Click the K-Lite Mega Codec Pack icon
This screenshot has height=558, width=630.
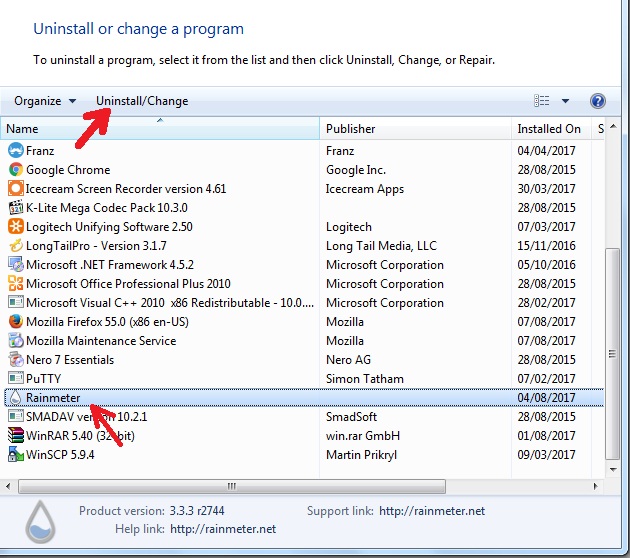16,208
